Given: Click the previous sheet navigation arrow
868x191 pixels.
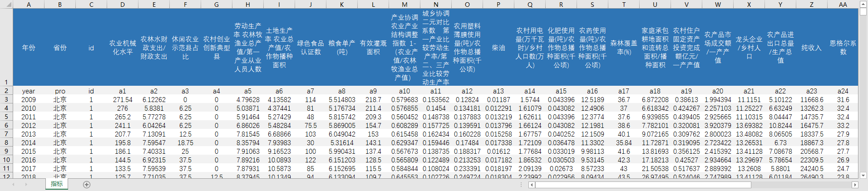Looking at the screenshot, I should [x=13, y=185].
